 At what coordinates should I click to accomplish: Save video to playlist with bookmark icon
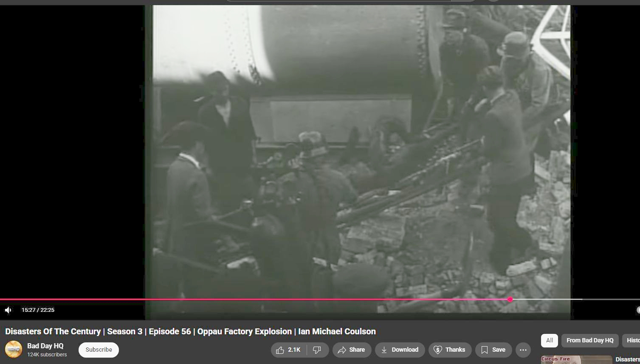pyautogui.click(x=493, y=350)
